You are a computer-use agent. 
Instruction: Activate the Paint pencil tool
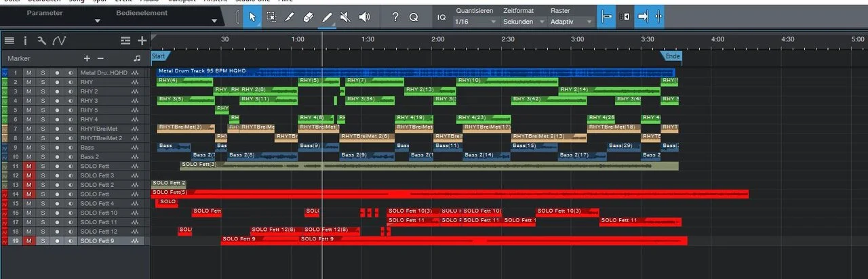point(327,17)
